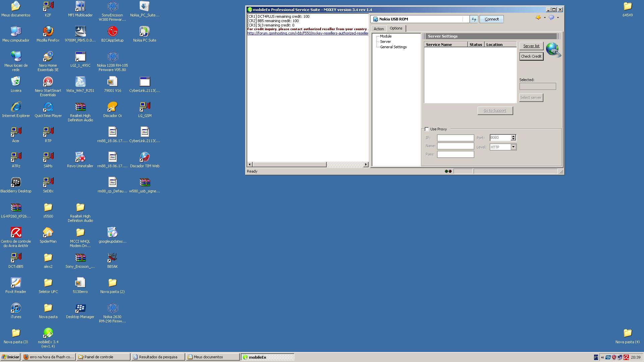Screen dimensions: 644x362
Task: Select the Nova pasta (4) folder
Action: 628,336
